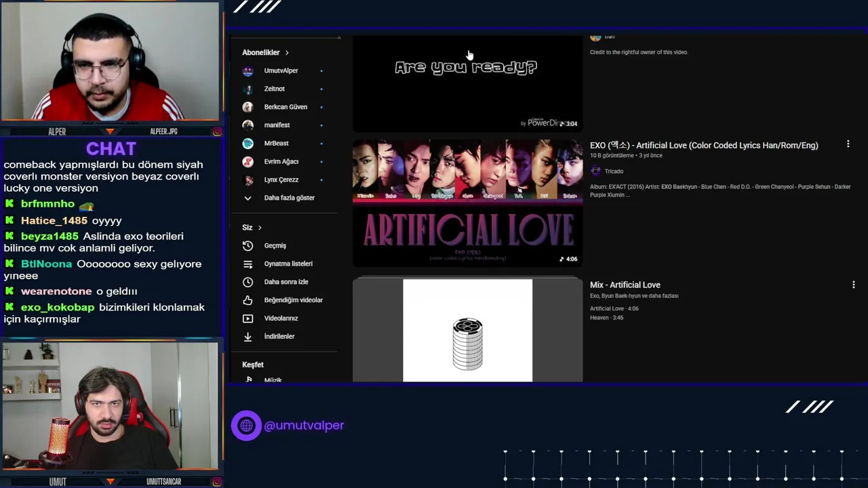This screenshot has height=488, width=868.
Task: Open İndirilenler menu item
Action: click(279, 336)
